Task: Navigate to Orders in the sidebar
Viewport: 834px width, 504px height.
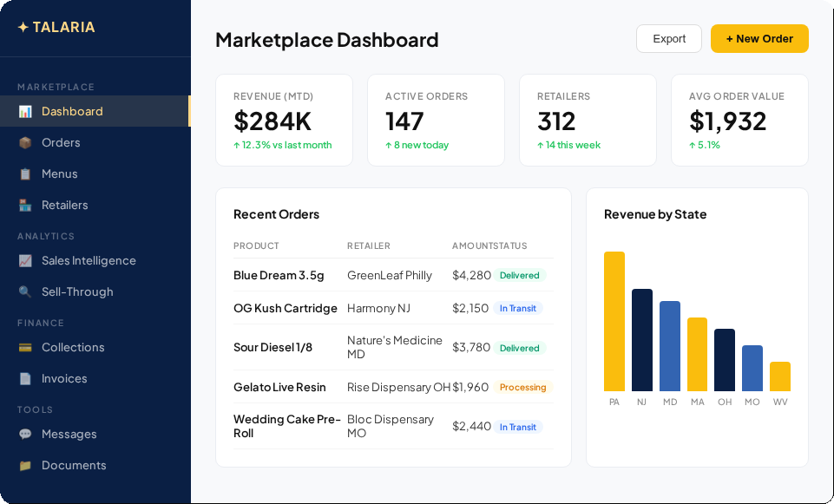Action: 59,142
